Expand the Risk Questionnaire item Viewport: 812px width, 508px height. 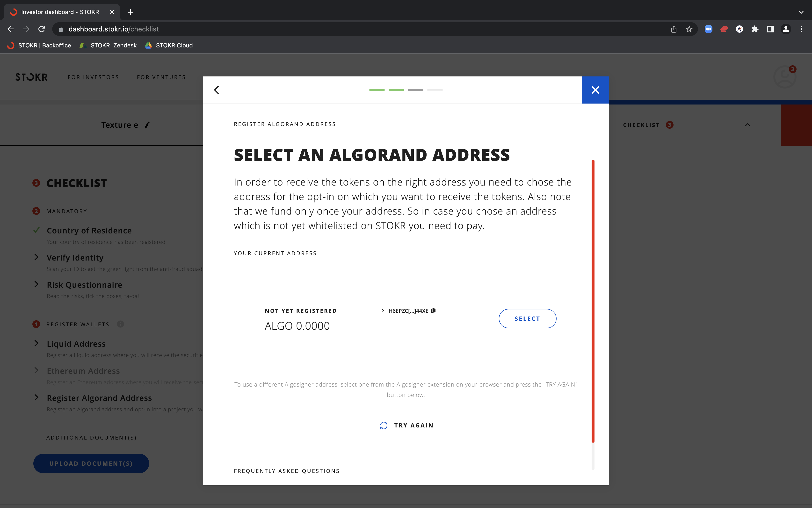click(x=36, y=284)
